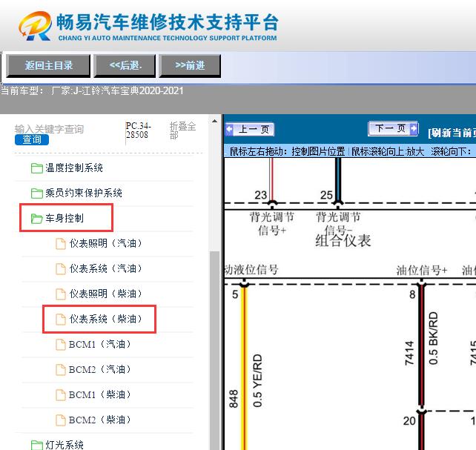The width and height of the screenshot is (476, 450).
Task: Open 仪表系统（汽油） document
Action: (x=105, y=268)
